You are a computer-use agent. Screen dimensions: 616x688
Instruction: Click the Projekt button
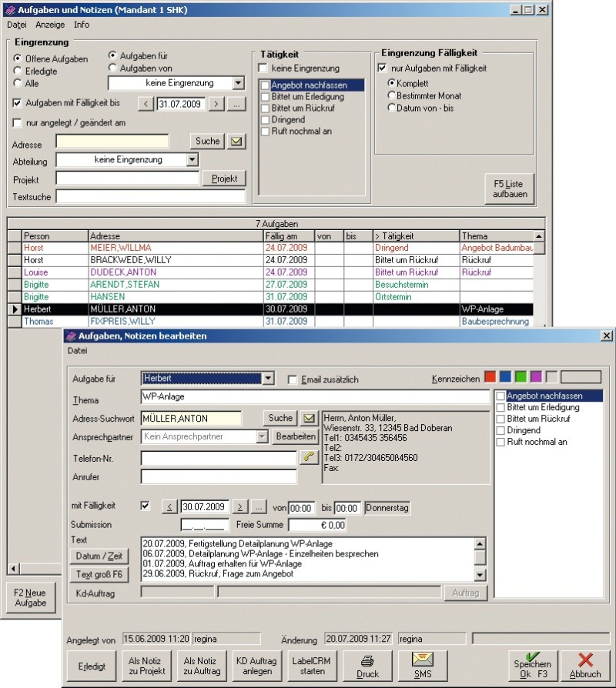(x=224, y=179)
